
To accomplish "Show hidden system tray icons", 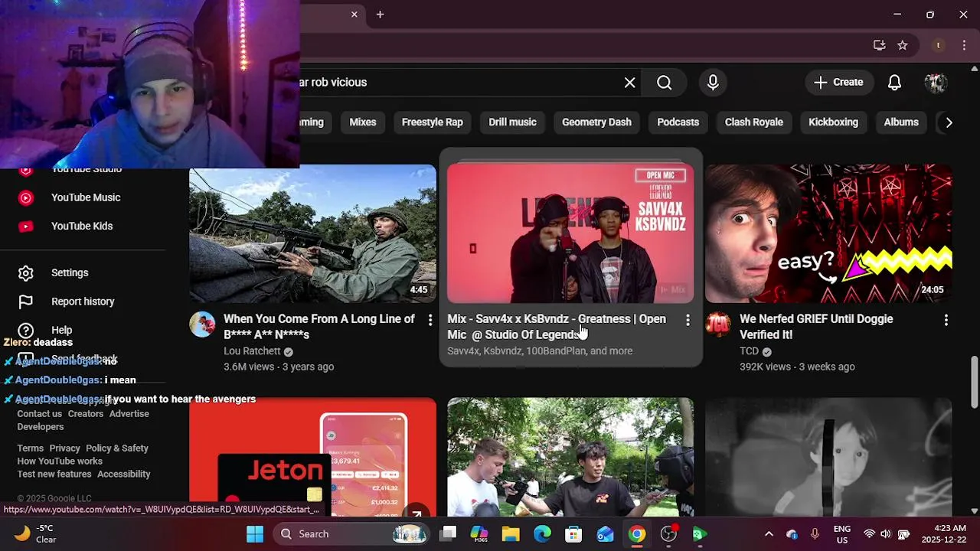I will (x=769, y=534).
